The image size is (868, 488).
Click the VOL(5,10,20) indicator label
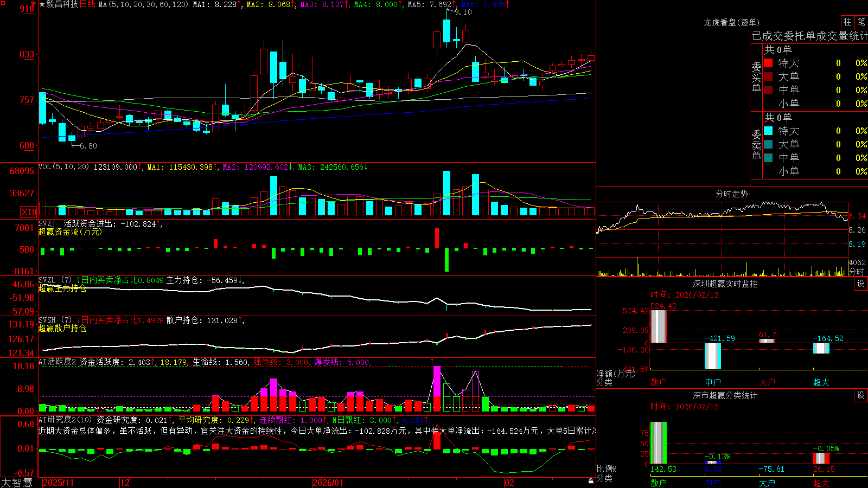(63, 167)
